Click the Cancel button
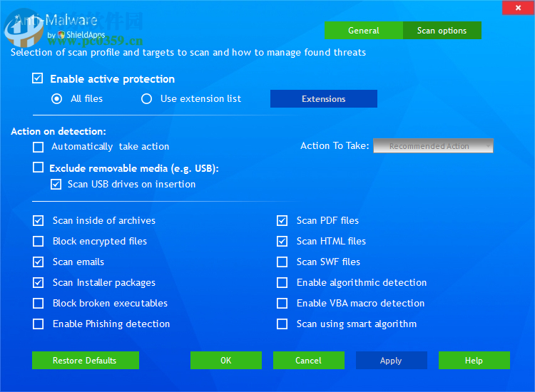The width and height of the screenshot is (535, 392). point(309,361)
